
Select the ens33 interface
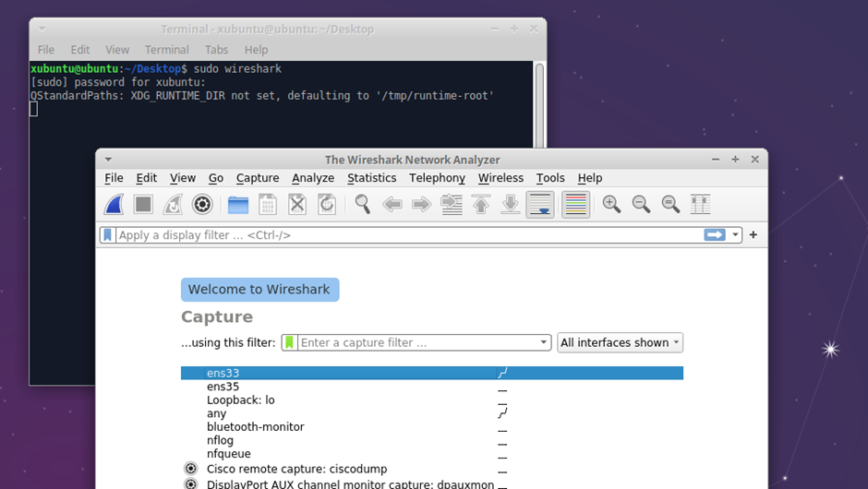(432, 373)
